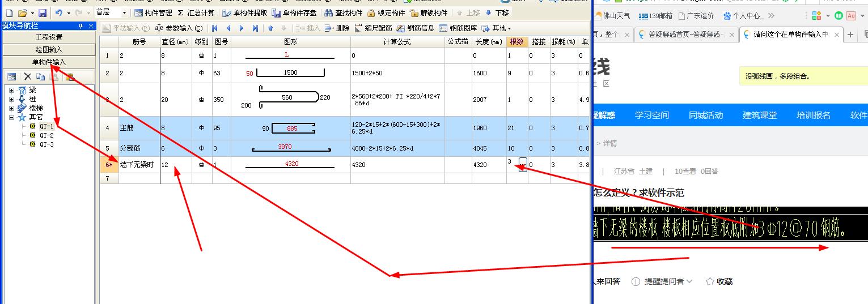Open 个人中心 bookmark in browser
The height and width of the screenshot is (304, 868).
[743, 16]
